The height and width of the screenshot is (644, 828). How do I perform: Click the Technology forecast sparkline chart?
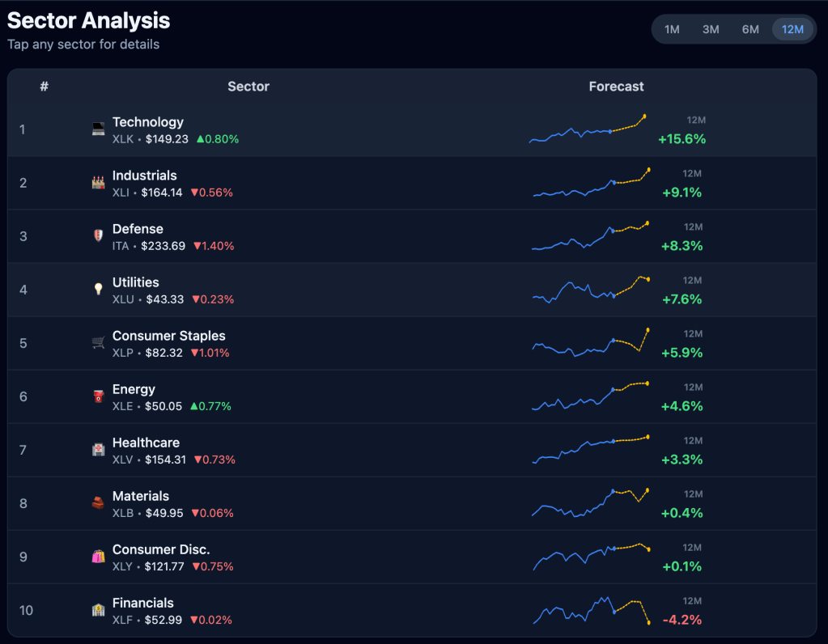tap(588, 129)
